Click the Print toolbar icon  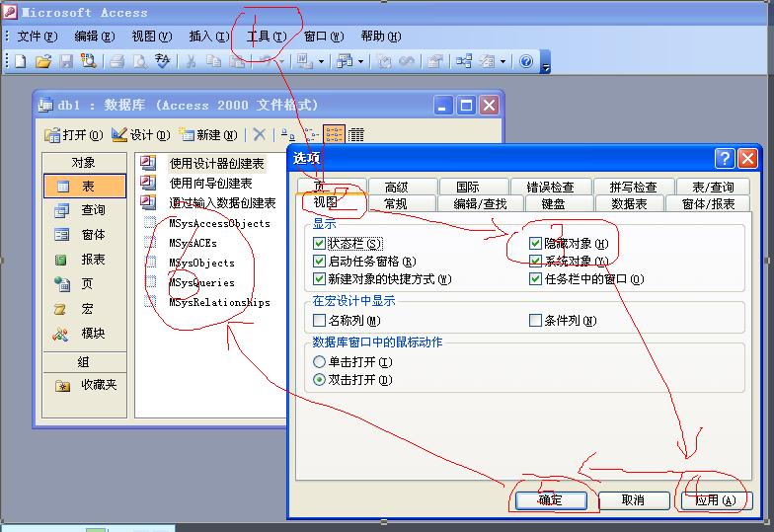116,61
